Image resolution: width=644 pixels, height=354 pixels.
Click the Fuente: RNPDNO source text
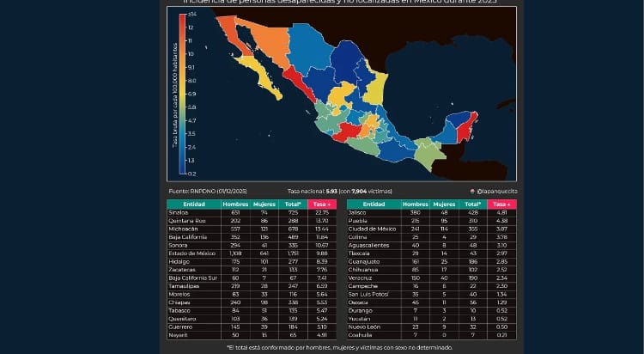[x=204, y=190]
